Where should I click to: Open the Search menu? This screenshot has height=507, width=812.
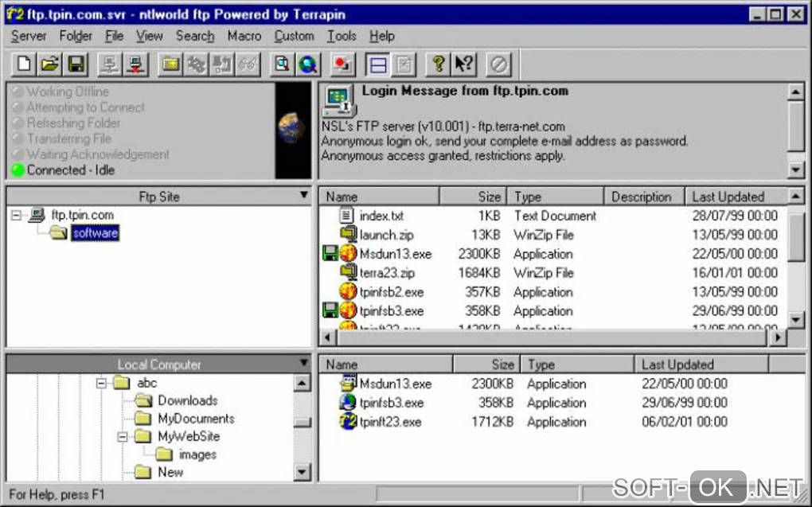click(x=195, y=37)
